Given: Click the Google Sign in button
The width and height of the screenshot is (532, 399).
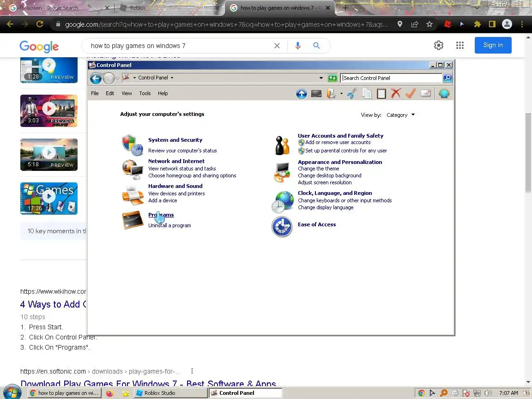Looking at the screenshot, I should click(x=493, y=45).
